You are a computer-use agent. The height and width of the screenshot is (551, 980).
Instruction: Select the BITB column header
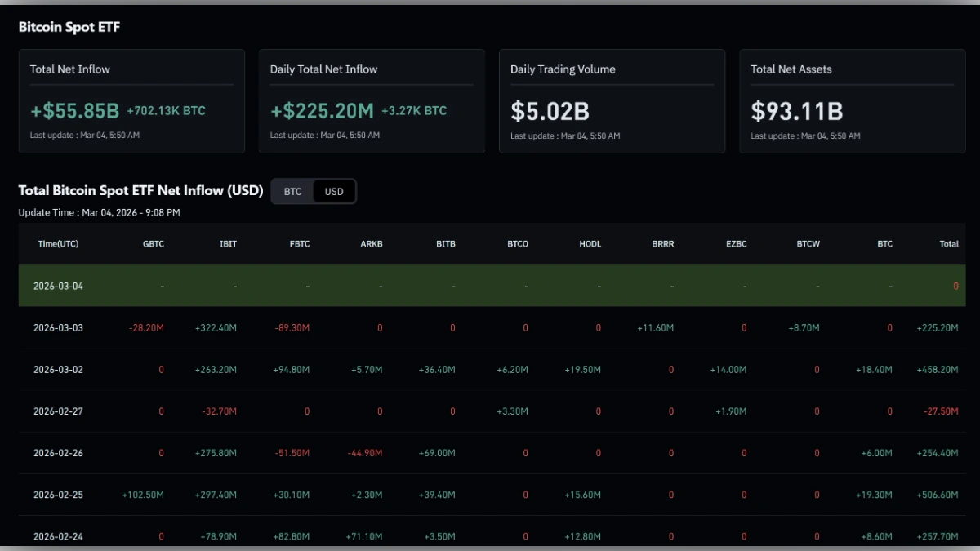[446, 243]
